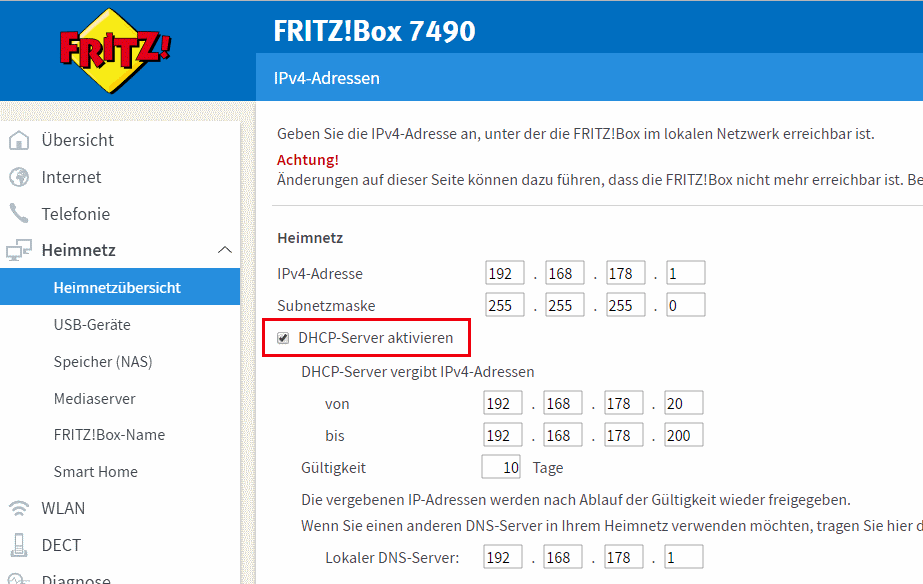The image size is (923, 584).
Task: Click Lokaler DNS-Server second octet field
Action: (x=563, y=557)
